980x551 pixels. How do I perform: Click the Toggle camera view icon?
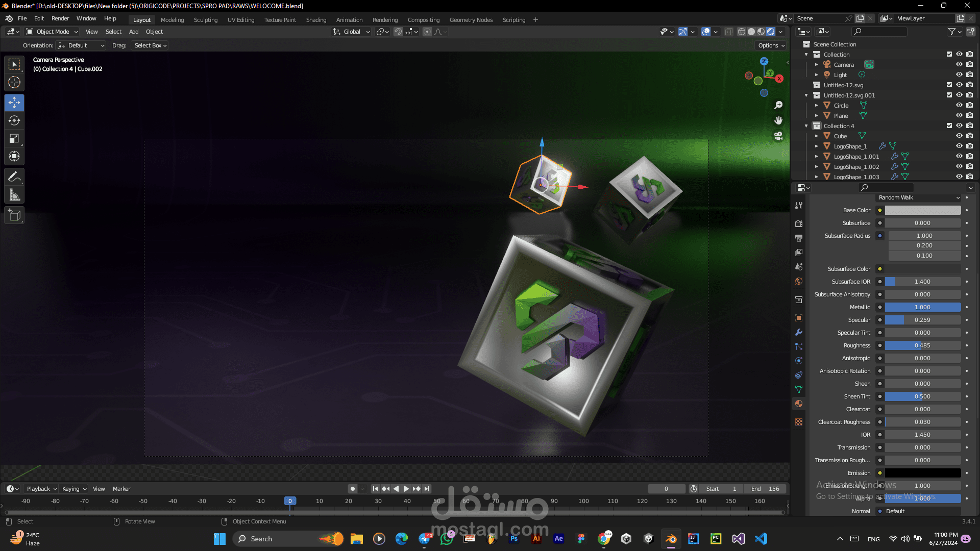pyautogui.click(x=778, y=136)
